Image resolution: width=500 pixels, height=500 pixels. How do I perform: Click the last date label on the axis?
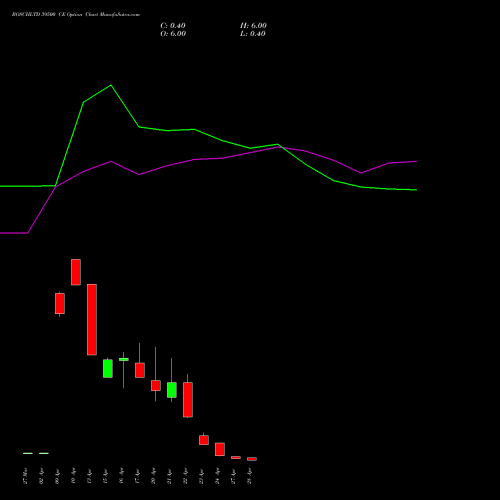click(x=249, y=476)
